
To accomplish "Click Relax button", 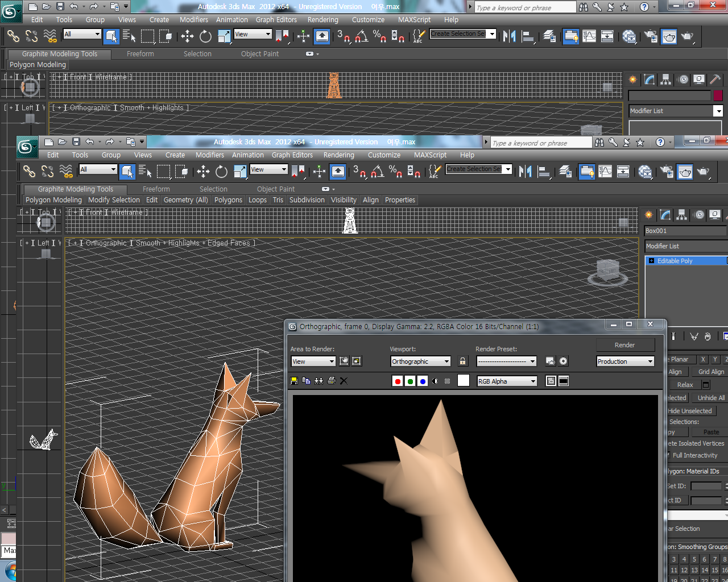I will pos(685,385).
